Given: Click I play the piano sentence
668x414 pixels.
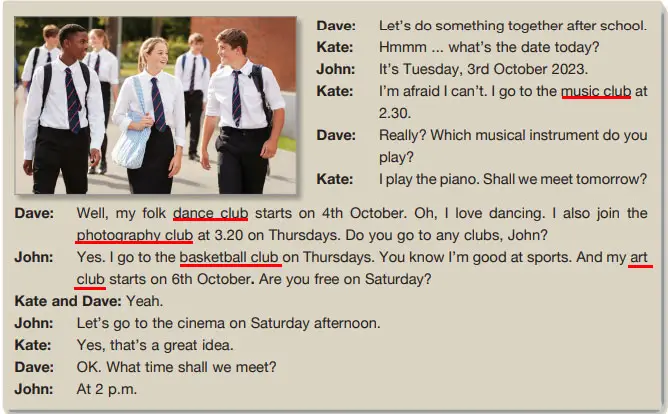Looking at the screenshot, I should coord(429,179).
